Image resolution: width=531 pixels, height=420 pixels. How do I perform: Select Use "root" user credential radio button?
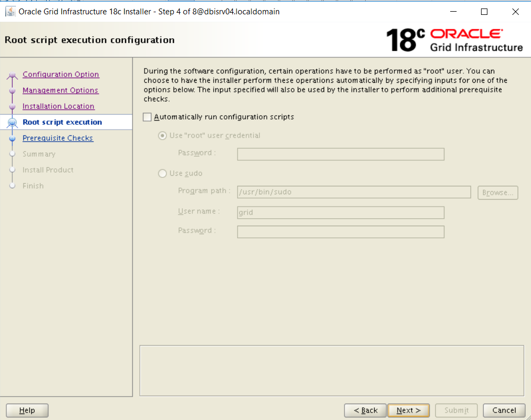tap(163, 135)
